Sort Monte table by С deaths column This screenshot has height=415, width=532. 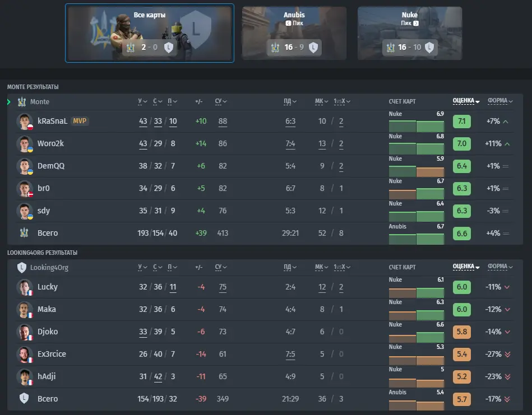(x=158, y=101)
